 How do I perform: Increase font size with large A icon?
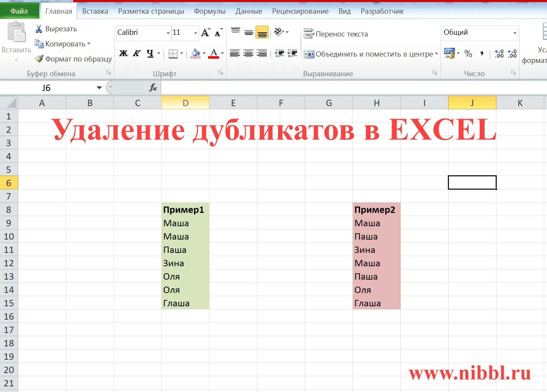[x=206, y=33]
